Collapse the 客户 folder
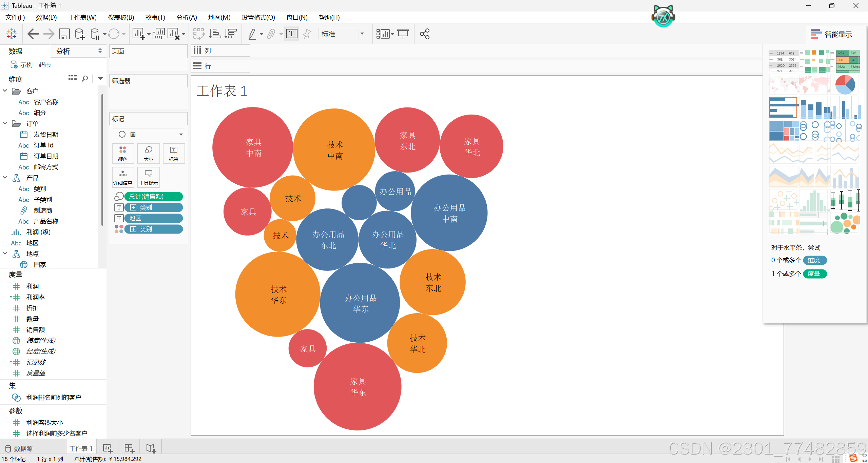Image resolution: width=868 pixels, height=463 pixels. click(x=5, y=91)
